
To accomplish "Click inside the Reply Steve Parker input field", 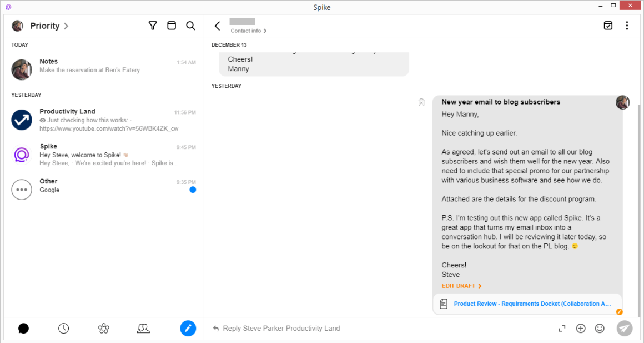I will tap(333, 328).
